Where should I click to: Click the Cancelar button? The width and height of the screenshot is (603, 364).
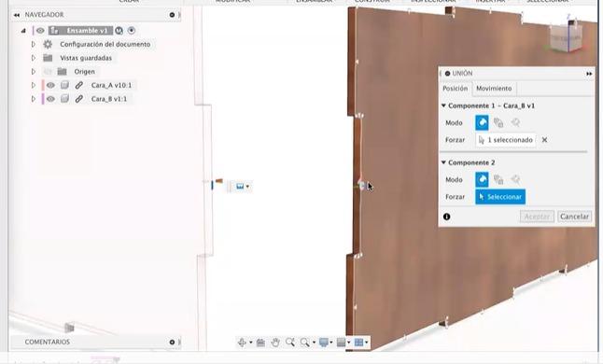click(574, 217)
